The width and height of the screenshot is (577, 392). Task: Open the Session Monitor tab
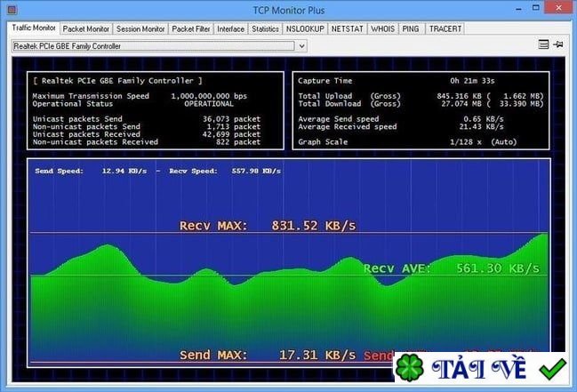click(x=140, y=28)
